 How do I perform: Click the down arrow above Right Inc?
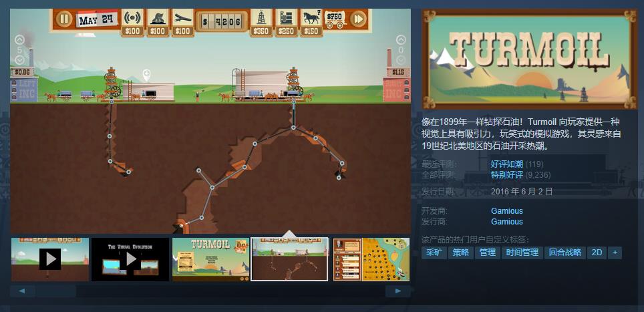pyautogui.click(x=401, y=60)
